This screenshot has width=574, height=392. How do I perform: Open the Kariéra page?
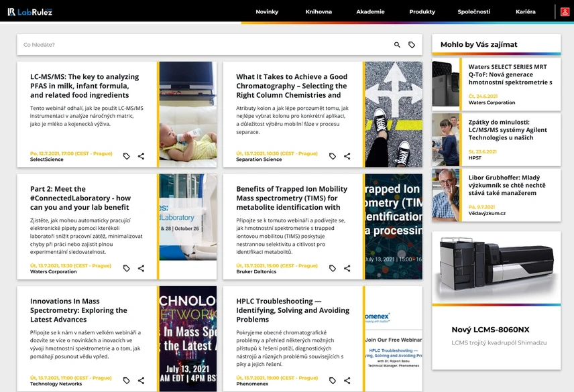[526, 11]
